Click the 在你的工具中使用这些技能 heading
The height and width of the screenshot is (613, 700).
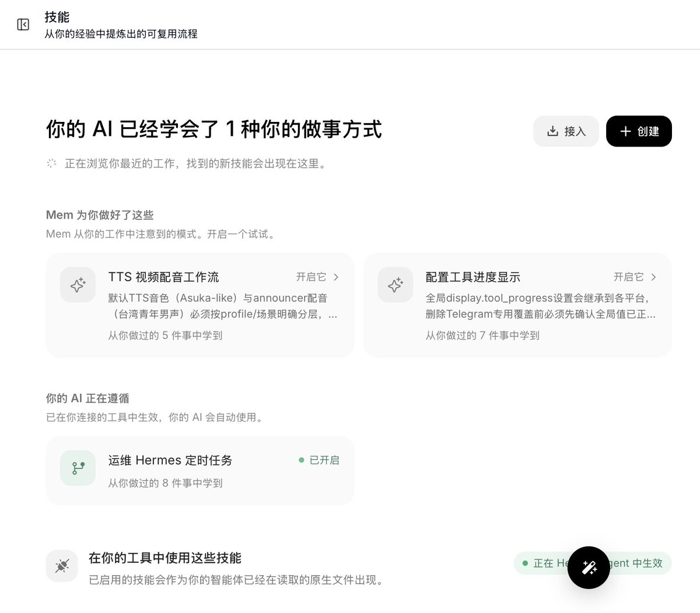(165, 558)
